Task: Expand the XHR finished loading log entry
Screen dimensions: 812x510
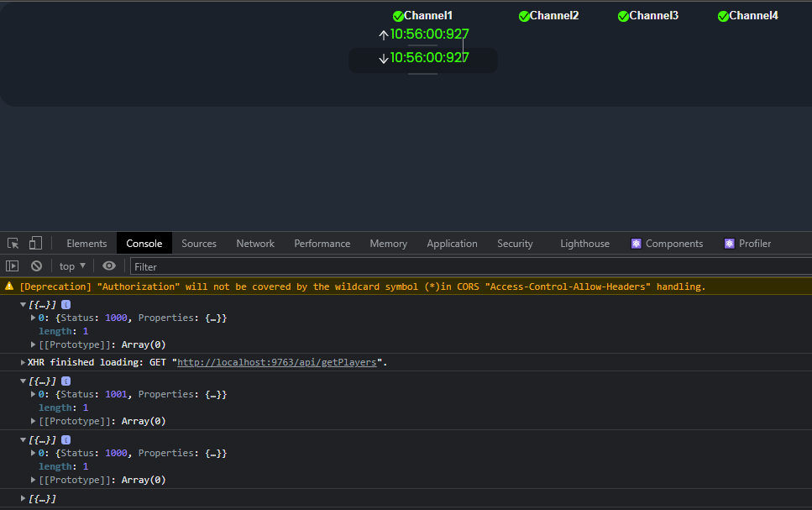Action: (23, 363)
